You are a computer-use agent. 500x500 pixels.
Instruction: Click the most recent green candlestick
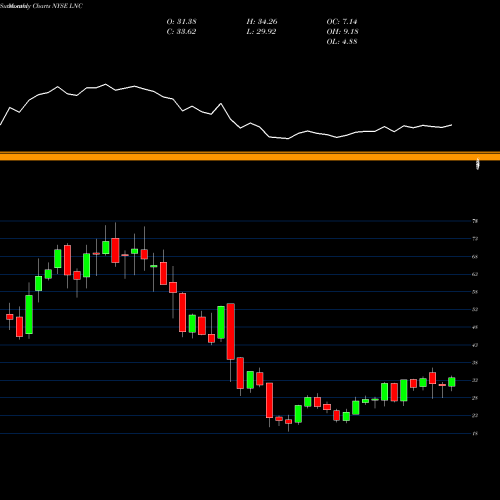452,382
